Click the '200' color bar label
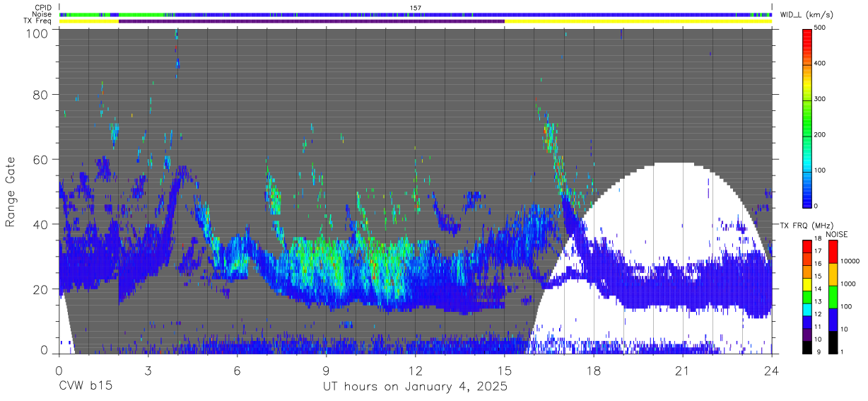The height and width of the screenshot is (401, 868). [821, 134]
